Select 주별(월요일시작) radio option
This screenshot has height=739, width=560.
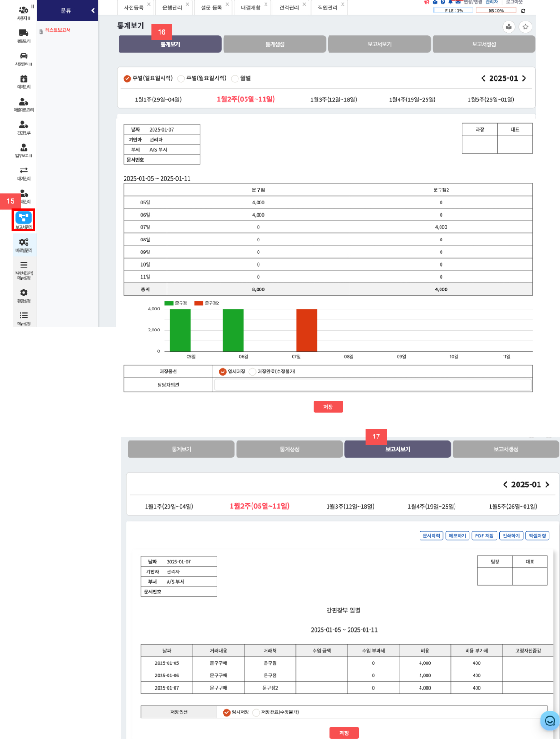pyautogui.click(x=181, y=78)
